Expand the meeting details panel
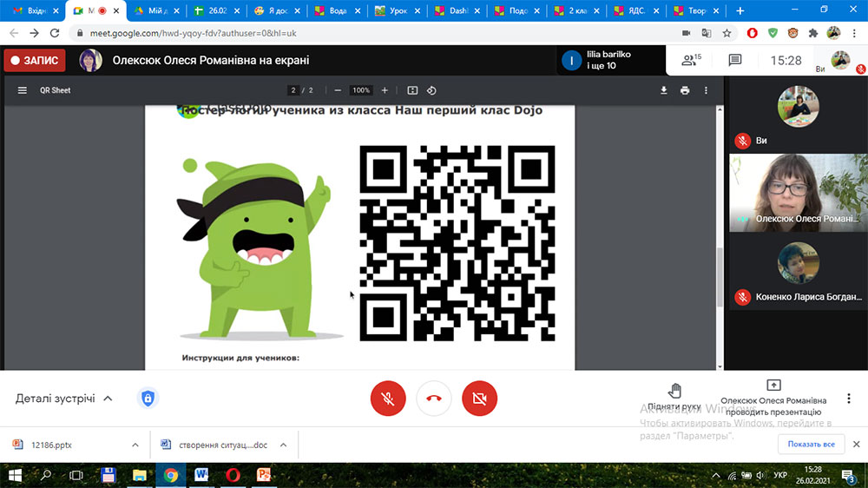The image size is (868, 488). coord(63,399)
